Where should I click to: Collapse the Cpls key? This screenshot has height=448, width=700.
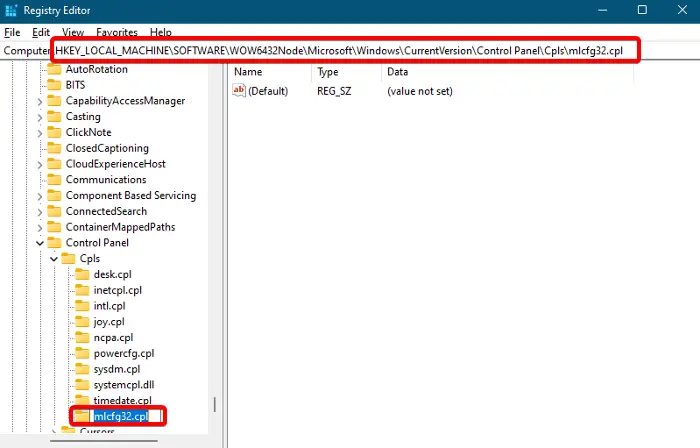54,259
